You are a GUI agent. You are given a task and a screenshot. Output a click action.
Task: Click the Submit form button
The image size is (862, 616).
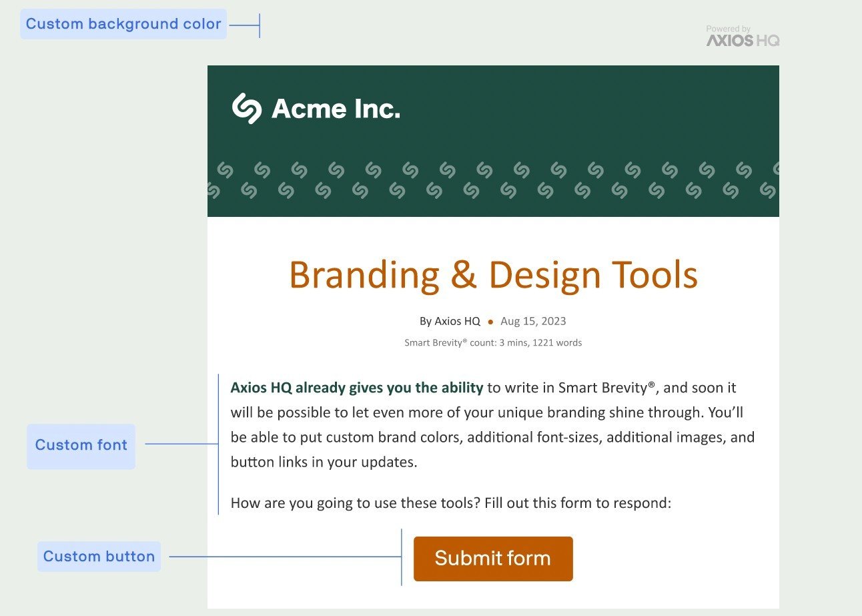(493, 559)
